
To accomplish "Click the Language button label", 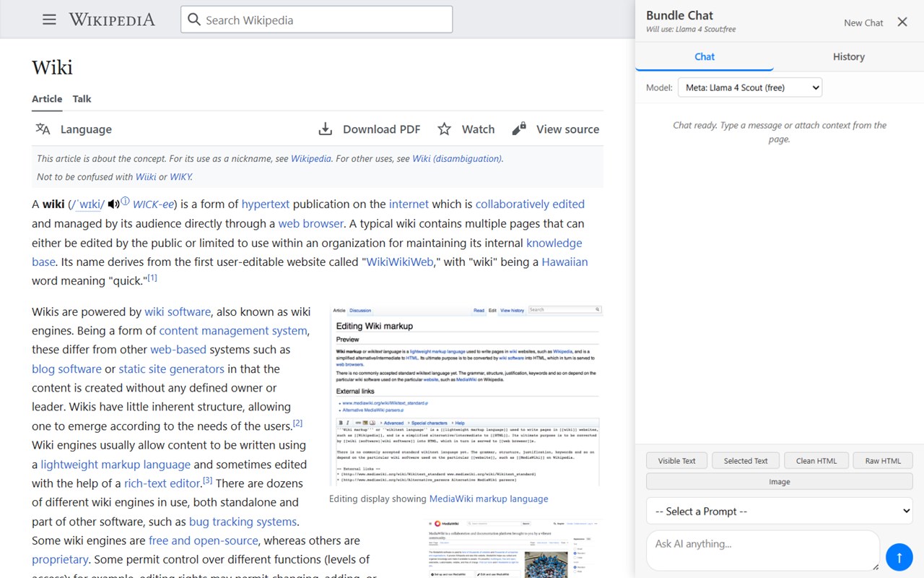I will point(86,129).
